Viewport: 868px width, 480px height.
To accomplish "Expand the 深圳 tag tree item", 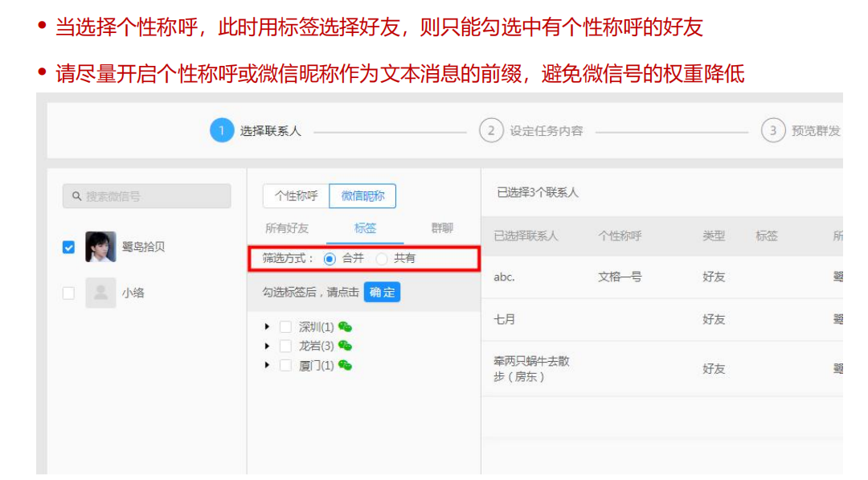I will 266,326.
